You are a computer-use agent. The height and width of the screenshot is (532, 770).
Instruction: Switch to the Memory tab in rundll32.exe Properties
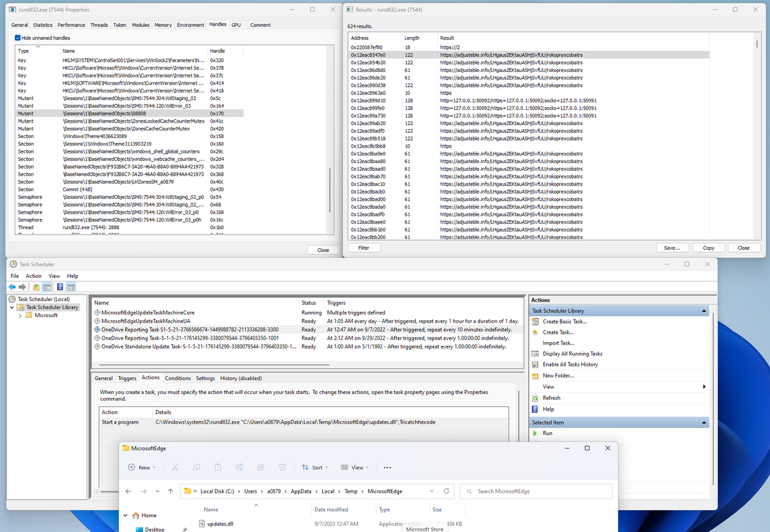(163, 25)
